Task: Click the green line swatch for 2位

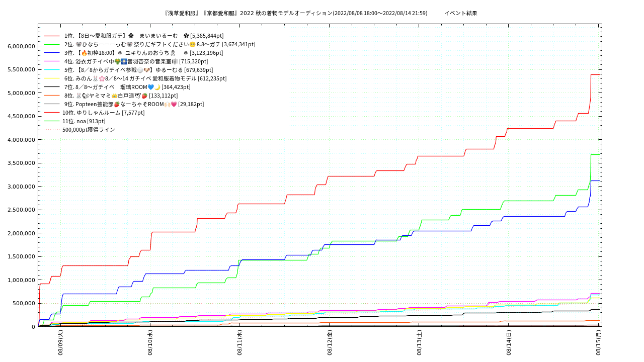Action: pyautogui.click(x=52, y=44)
